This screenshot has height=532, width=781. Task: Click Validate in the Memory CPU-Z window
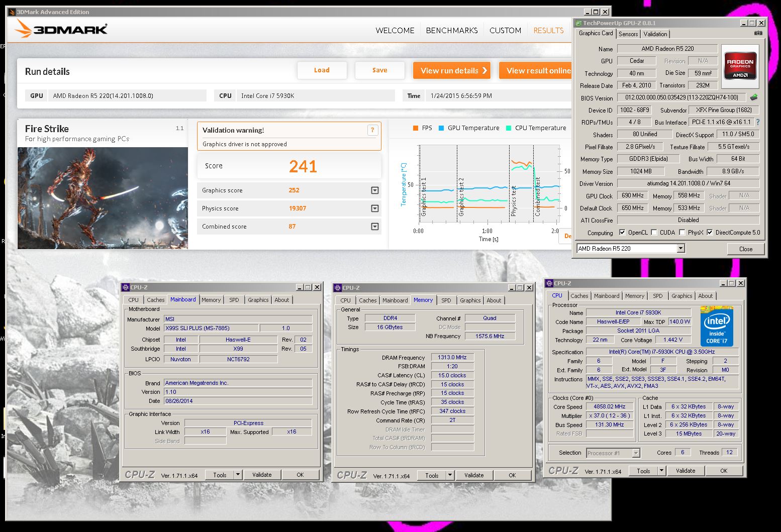(474, 475)
